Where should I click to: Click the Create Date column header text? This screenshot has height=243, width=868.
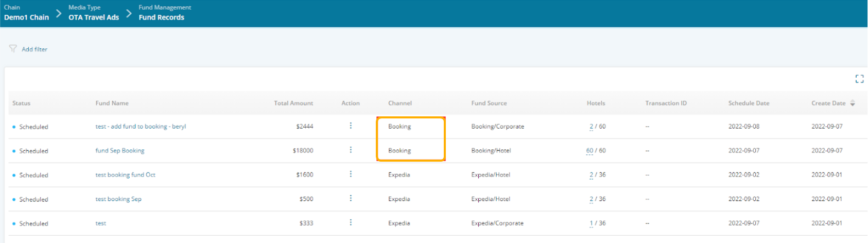(x=828, y=103)
